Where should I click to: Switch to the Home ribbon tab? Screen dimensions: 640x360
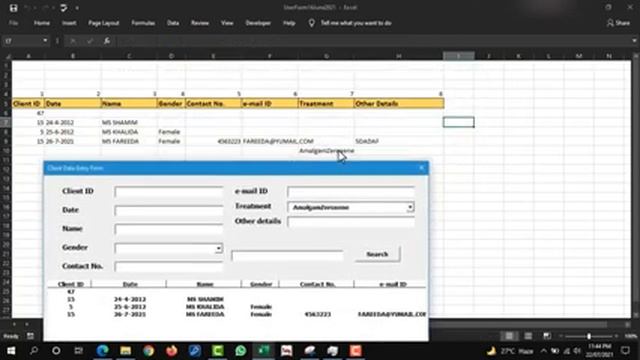coord(42,23)
